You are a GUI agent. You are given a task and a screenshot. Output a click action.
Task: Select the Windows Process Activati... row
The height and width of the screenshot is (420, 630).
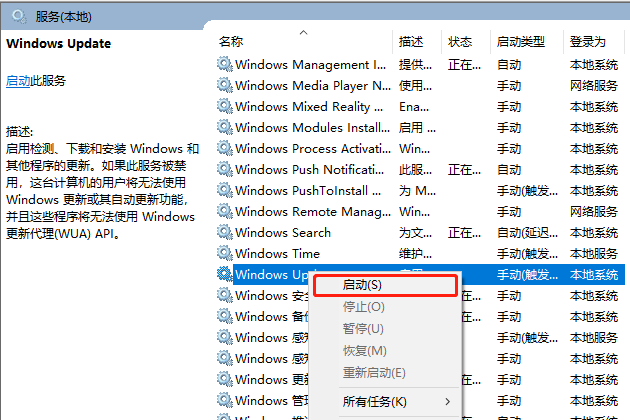click(x=421, y=148)
